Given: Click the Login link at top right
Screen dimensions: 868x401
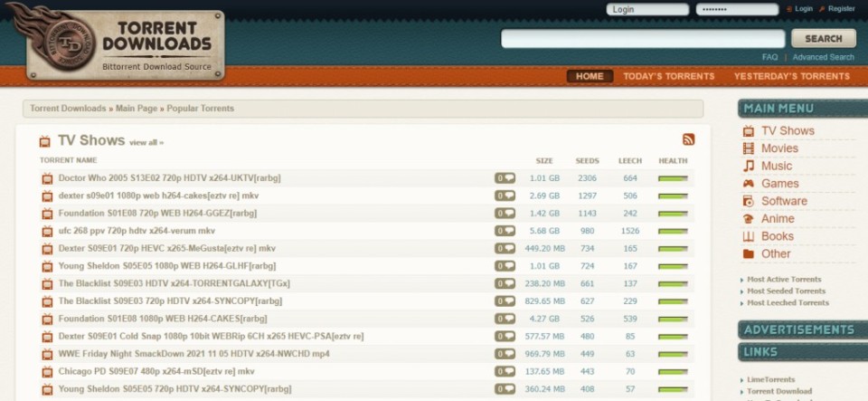Looking at the screenshot, I should pyautogui.click(x=803, y=9).
